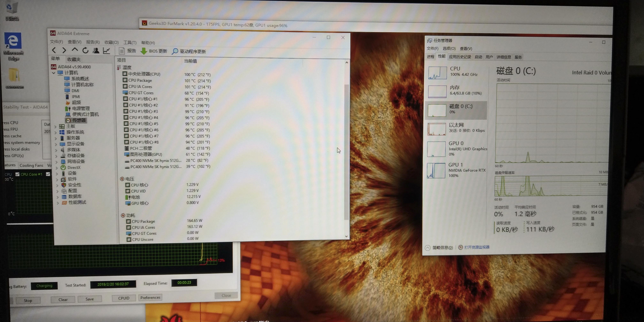Screen dimensions: 644x322
Task: Open the common folder desktop icon
Action: coord(14,78)
